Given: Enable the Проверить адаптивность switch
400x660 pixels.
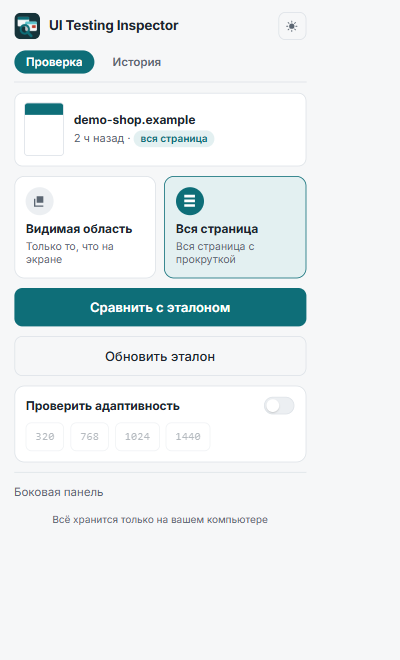Looking at the screenshot, I should coord(279,406).
